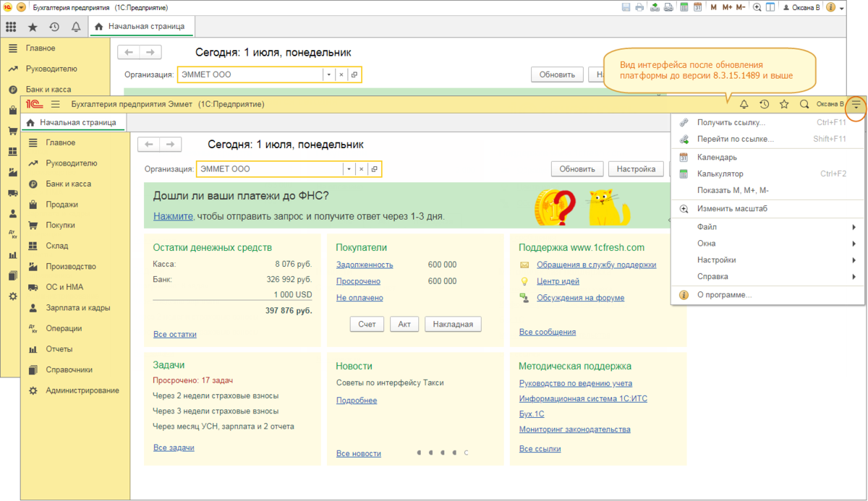Open the settings and service menu icon
The image size is (868, 501).
point(856,105)
